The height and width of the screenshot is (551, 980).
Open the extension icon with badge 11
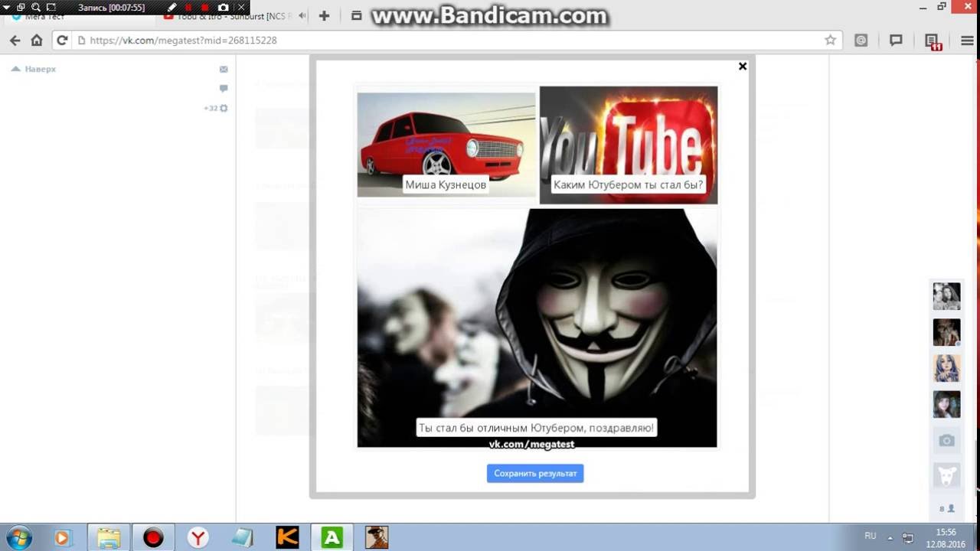[933, 41]
